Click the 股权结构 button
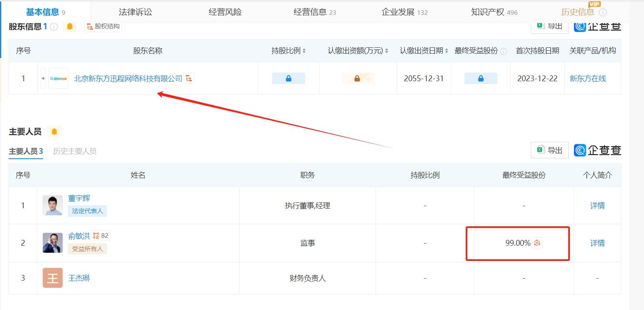 [103, 27]
